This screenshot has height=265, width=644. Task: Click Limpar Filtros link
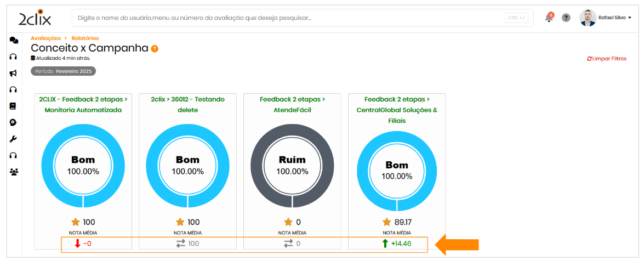click(x=606, y=59)
